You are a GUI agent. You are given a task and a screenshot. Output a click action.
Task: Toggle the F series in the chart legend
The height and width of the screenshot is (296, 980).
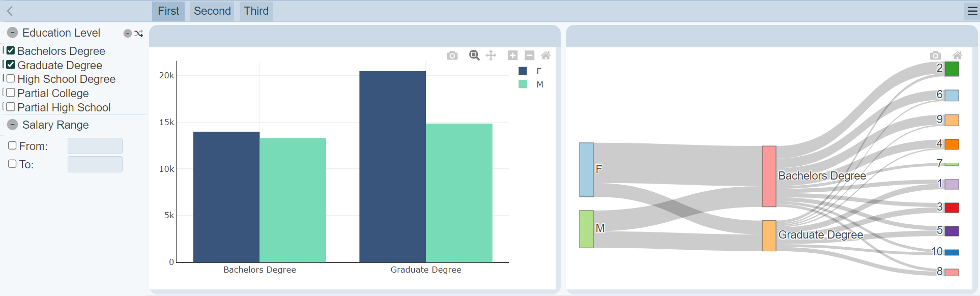pos(531,71)
